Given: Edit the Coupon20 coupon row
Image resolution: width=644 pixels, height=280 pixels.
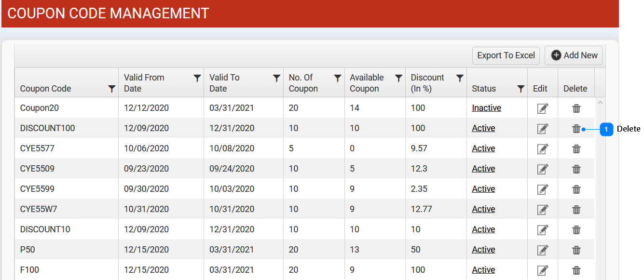Looking at the screenshot, I should (543, 108).
